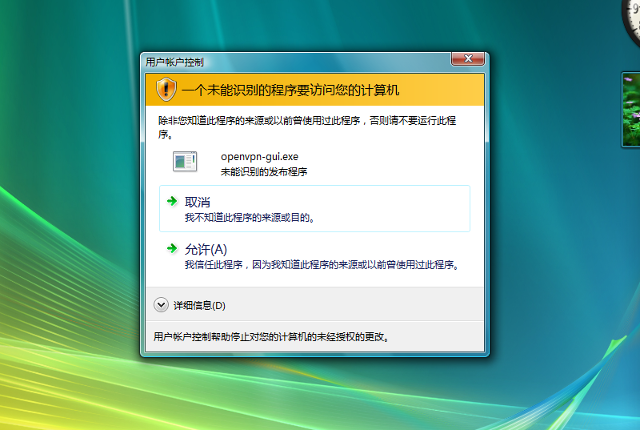Click warning text 除非您知道此程序的来源
Viewport: 640px width, 430px height.
click(307, 127)
